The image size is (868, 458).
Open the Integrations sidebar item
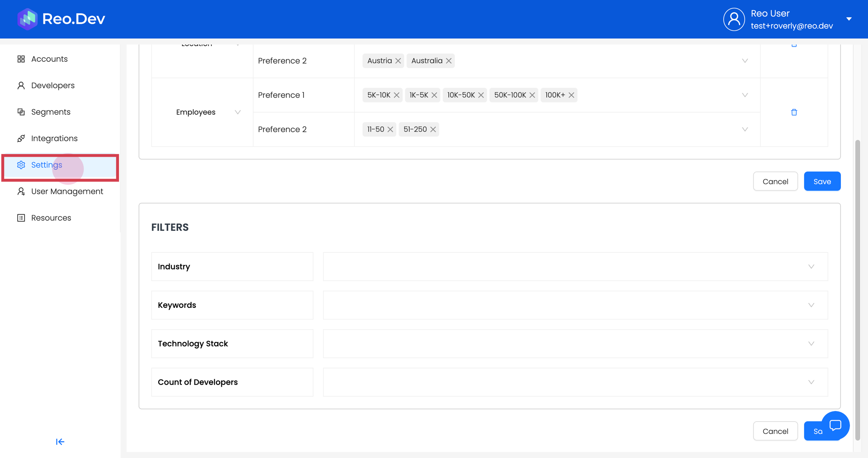pos(54,138)
